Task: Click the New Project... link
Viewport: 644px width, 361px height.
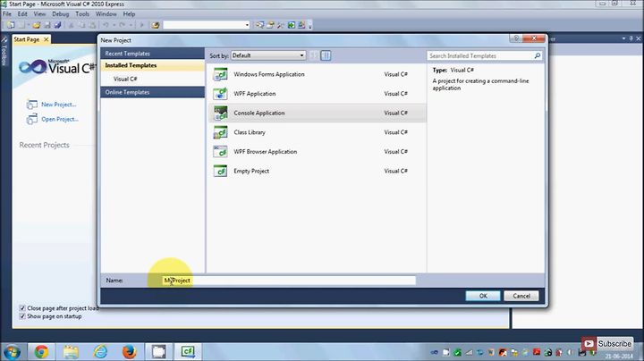Action: (x=59, y=105)
